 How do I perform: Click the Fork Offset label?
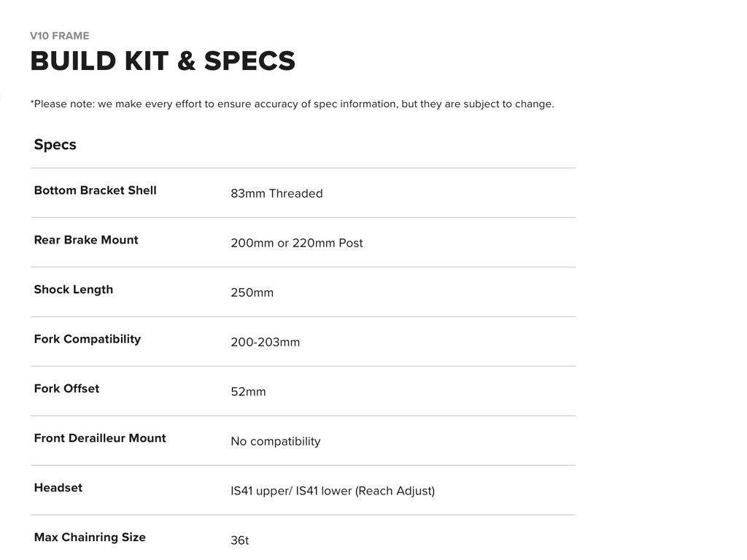66,389
